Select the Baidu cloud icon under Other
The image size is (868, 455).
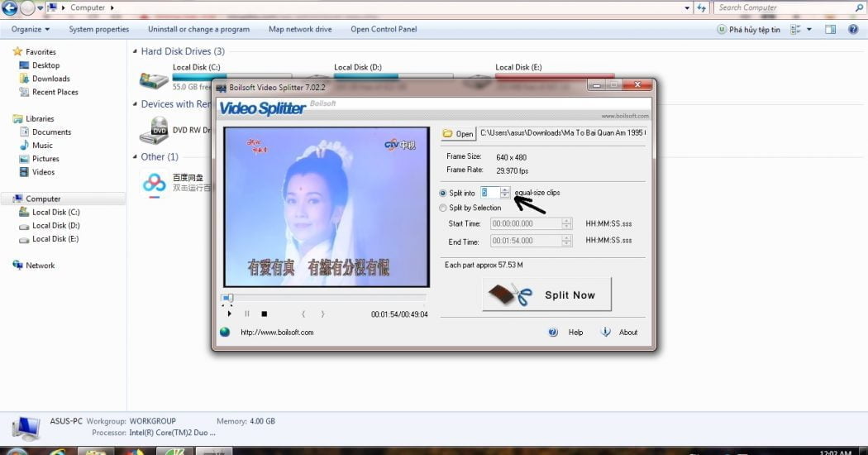(x=155, y=183)
